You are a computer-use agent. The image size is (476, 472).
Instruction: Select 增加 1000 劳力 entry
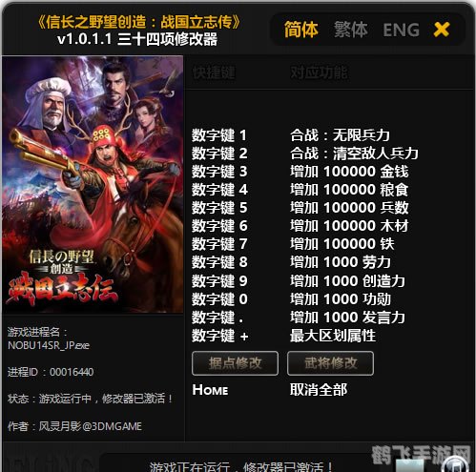(341, 262)
